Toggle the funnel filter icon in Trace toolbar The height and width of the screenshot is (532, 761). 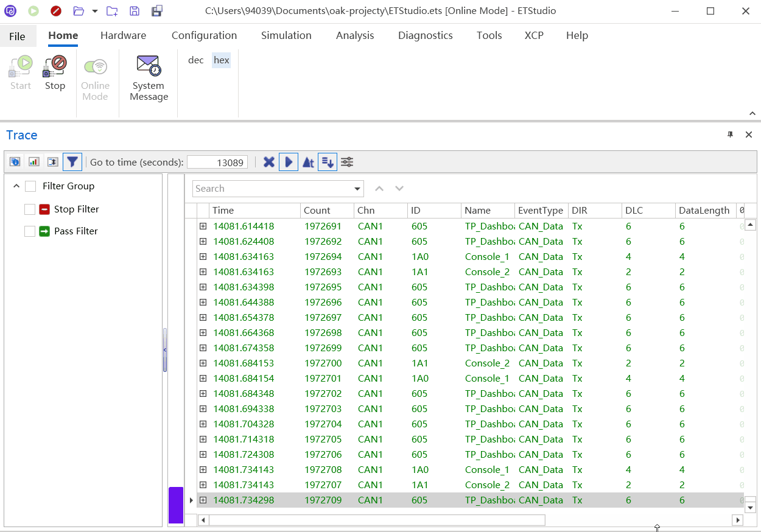click(x=72, y=162)
